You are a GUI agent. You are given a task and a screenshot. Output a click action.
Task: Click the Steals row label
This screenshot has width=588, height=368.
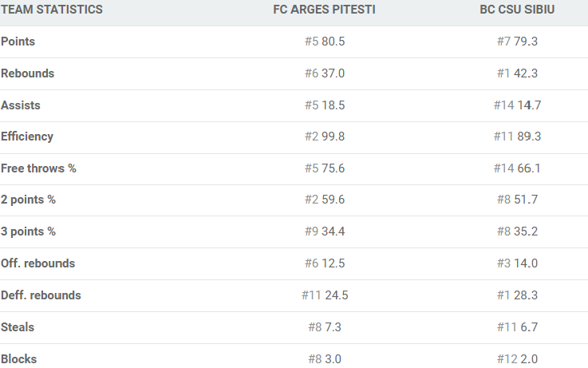18,327
